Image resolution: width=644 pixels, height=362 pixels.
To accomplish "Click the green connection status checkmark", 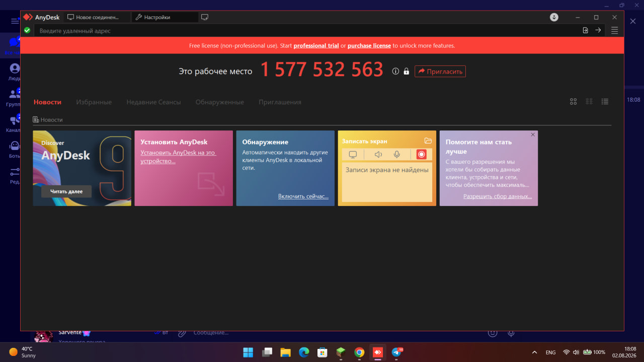I will (x=27, y=30).
